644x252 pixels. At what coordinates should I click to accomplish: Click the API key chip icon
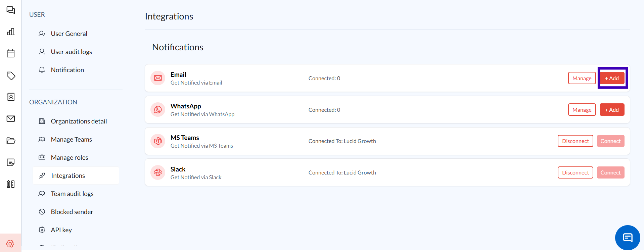pyautogui.click(x=42, y=230)
